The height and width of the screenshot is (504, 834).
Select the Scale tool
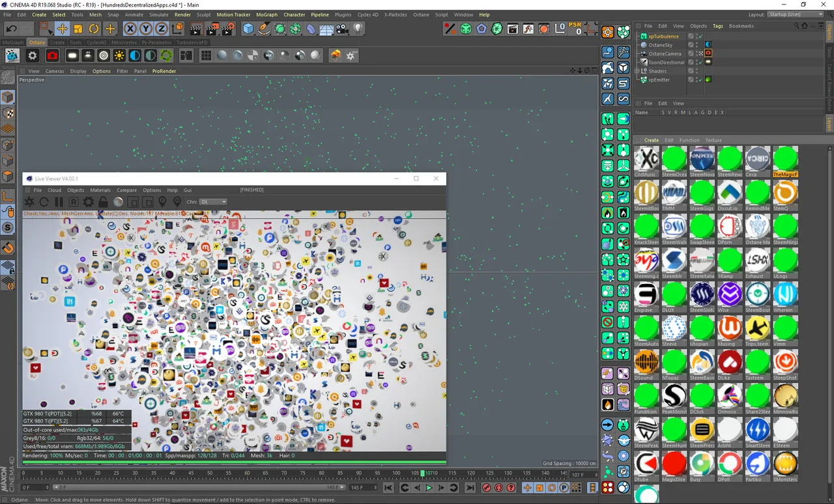tap(78, 29)
